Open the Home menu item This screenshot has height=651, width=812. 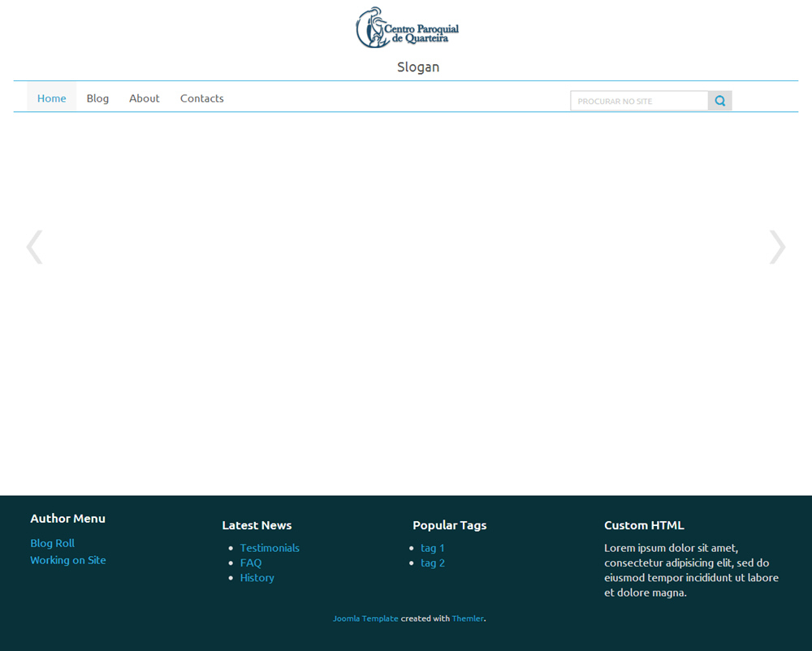(51, 98)
